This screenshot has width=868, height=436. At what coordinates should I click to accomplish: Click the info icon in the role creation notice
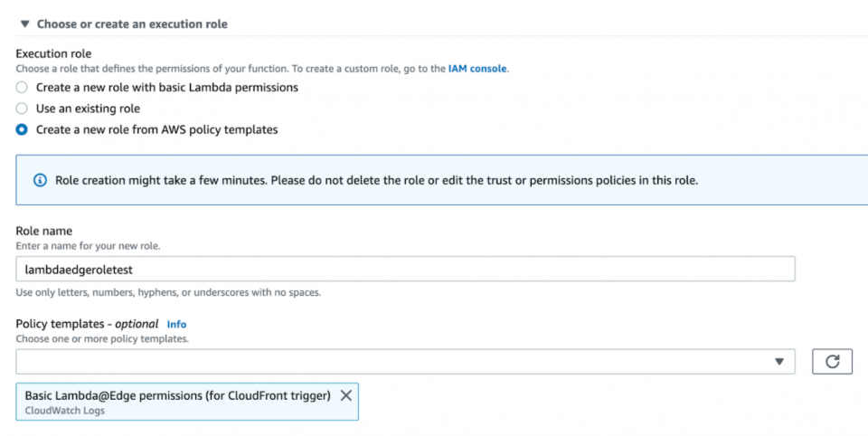(40, 180)
